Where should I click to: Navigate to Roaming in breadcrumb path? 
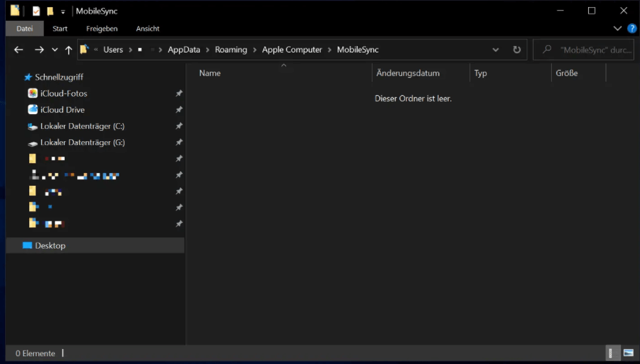click(231, 50)
